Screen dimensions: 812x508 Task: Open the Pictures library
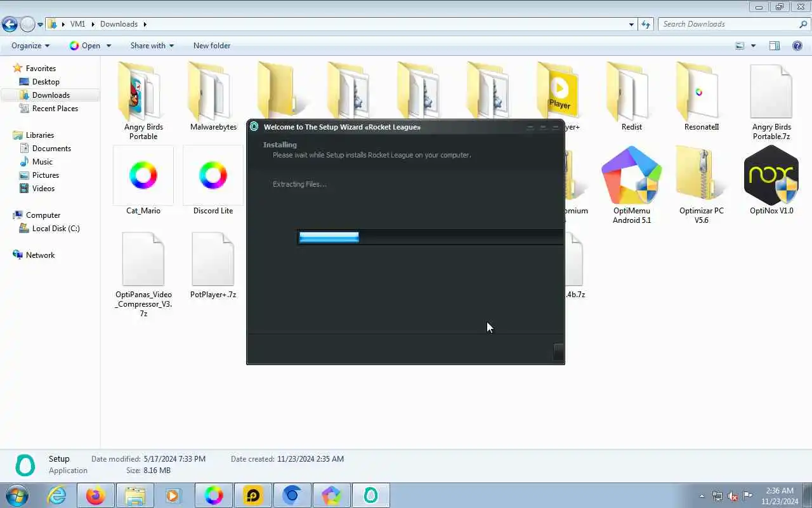pyautogui.click(x=46, y=175)
